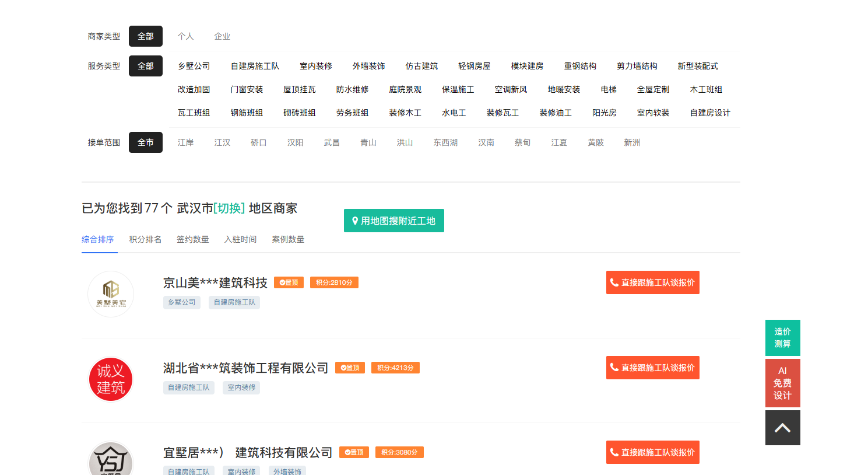868x475 pixels.
Task: Limit order area to 洪山
Action: pos(405,142)
